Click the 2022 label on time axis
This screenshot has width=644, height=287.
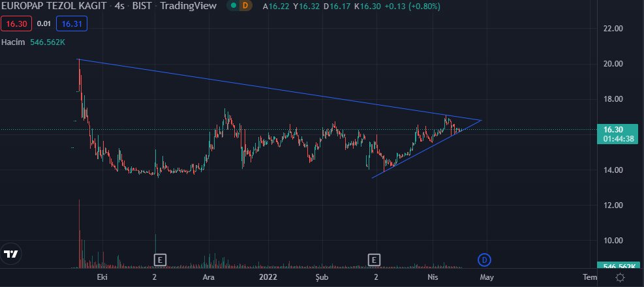[x=268, y=277]
